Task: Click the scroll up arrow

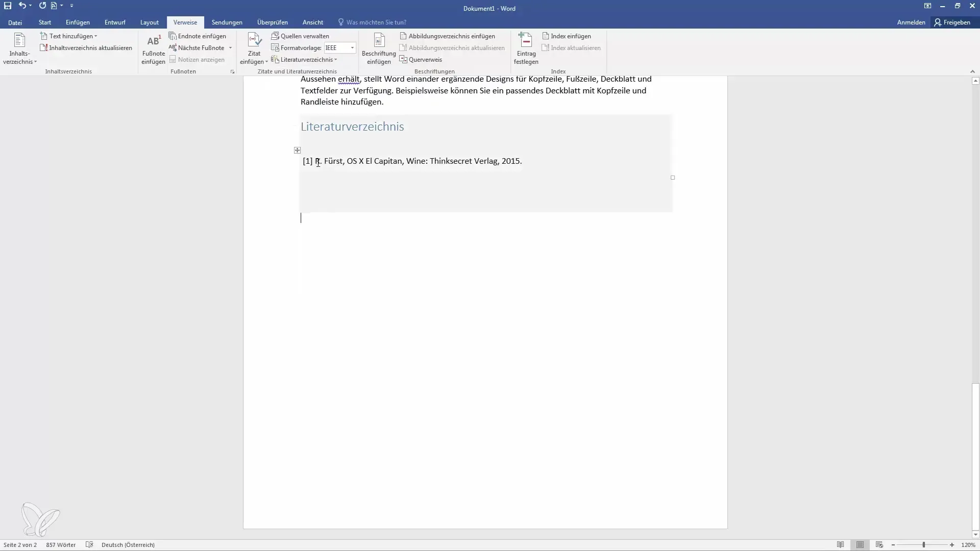Action: 975,81
